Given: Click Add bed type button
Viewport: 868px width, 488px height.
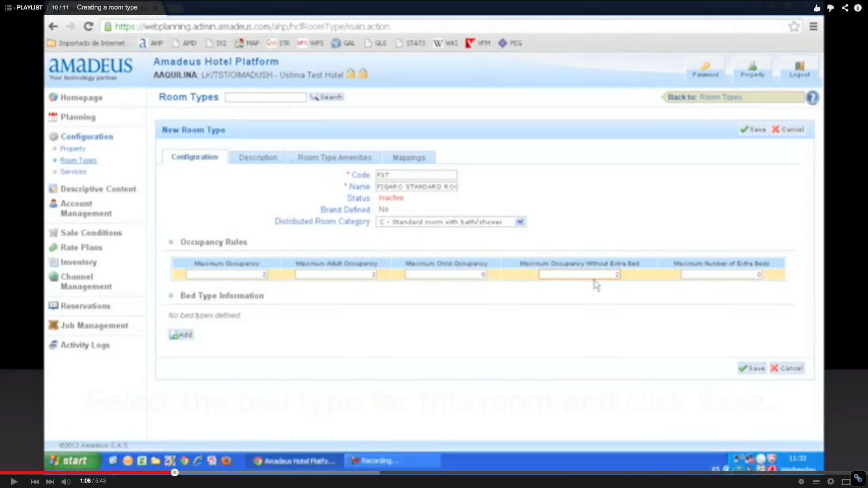Looking at the screenshot, I should pyautogui.click(x=181, y=335).
